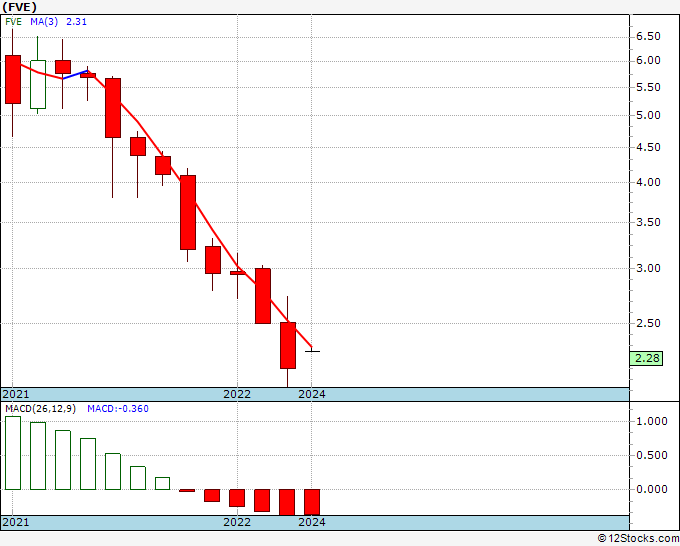The width and height of the screenshot is (680, 546).
Task: Click the 5.00 price axis label
Action: 648,115
